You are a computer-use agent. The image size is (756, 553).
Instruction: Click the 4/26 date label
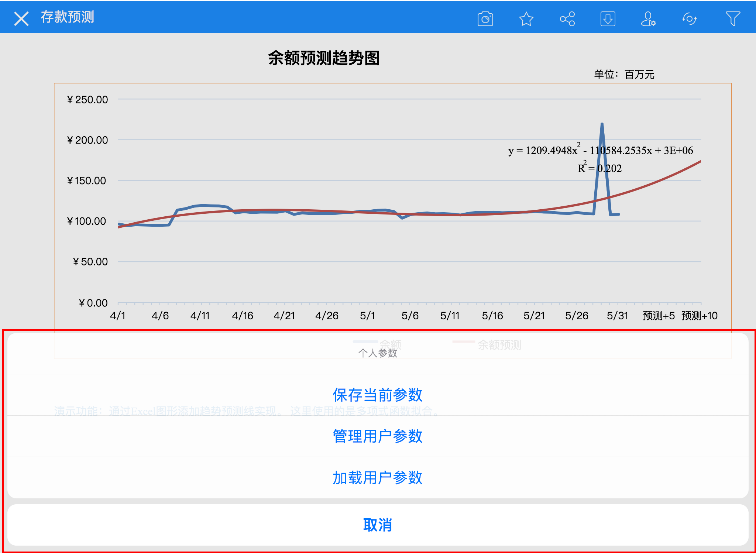pos(327,316)
